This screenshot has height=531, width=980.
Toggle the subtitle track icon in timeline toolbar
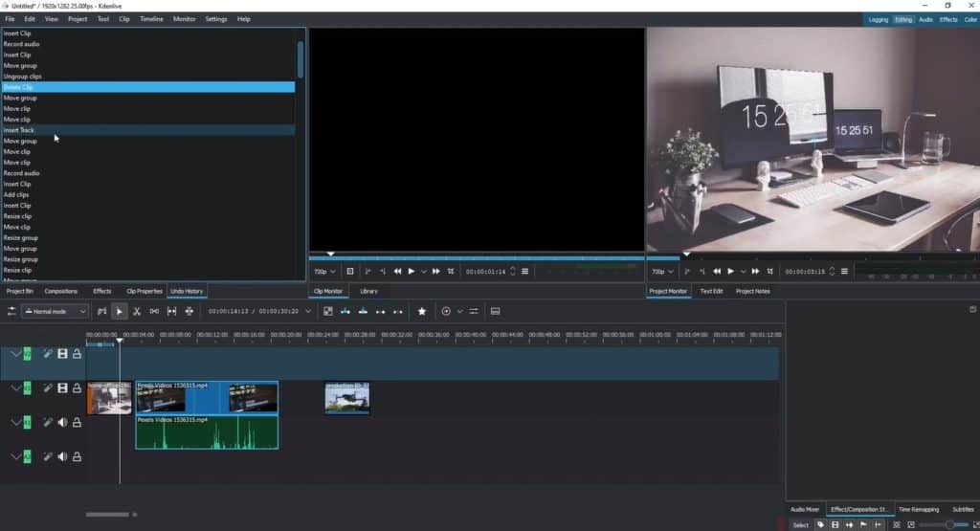click(495, 311)
